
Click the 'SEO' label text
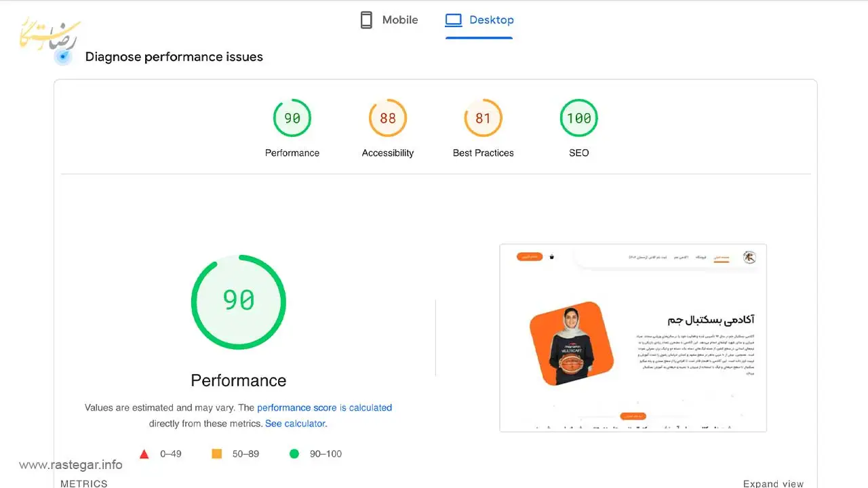point(579,153)
